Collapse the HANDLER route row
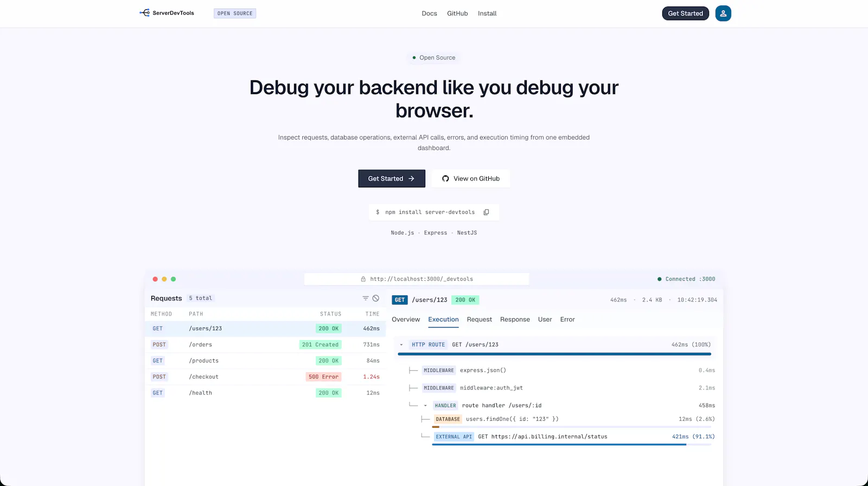The width and height of the screenshot is (868, 486). pyautogui.click(x=425, y=406)
